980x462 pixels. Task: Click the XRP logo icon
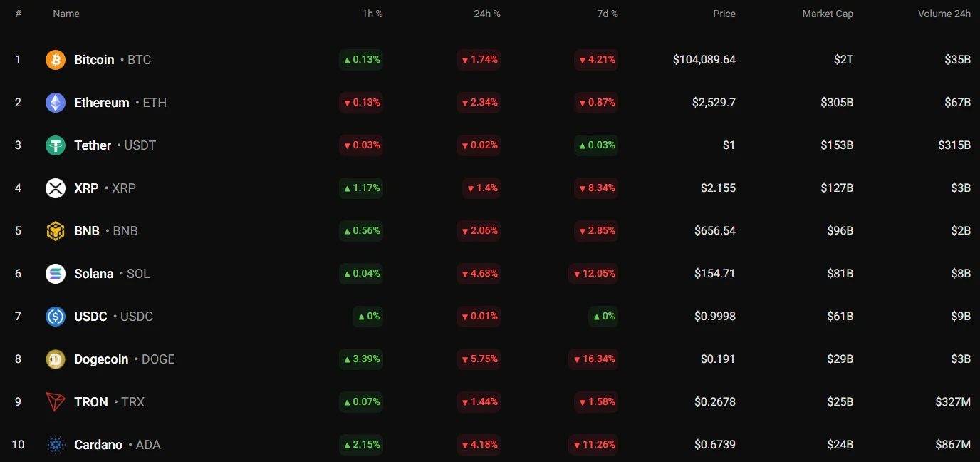click(56, 188)
